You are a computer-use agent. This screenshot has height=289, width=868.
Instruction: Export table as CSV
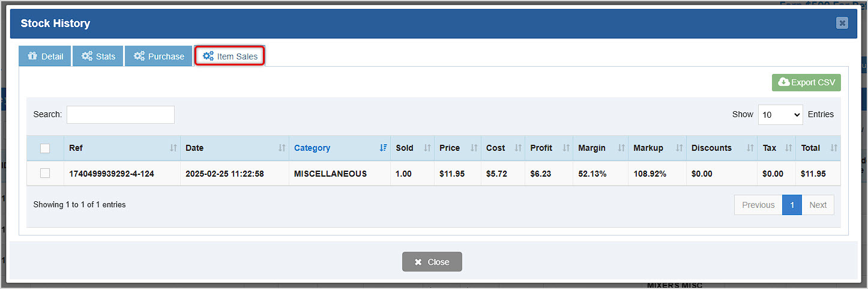click(x=806, y=82)
